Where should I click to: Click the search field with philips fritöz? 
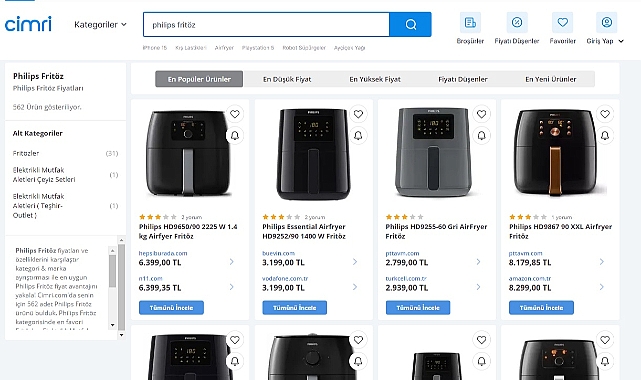pyautogui.click(x=266, y=25)
